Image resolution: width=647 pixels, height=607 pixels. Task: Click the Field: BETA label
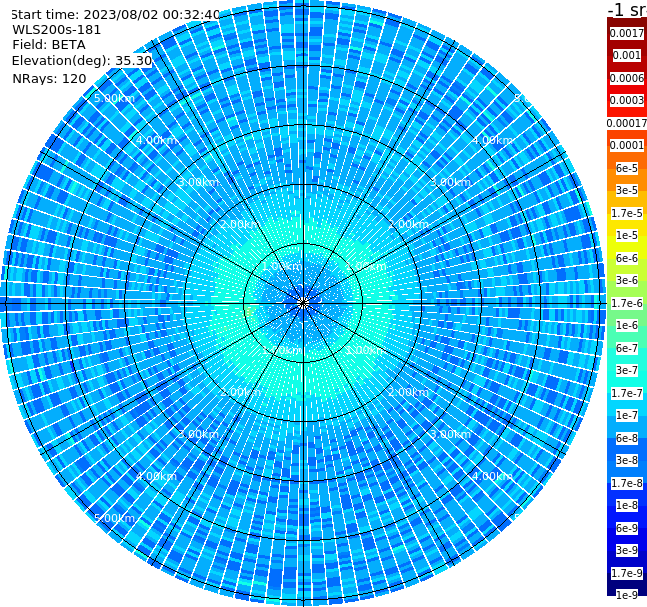49,45
